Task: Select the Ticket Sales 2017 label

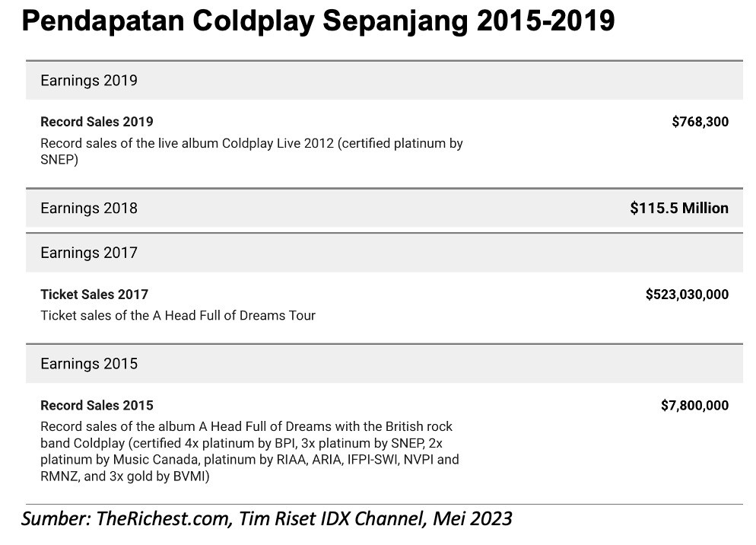Action: [94, 295]
